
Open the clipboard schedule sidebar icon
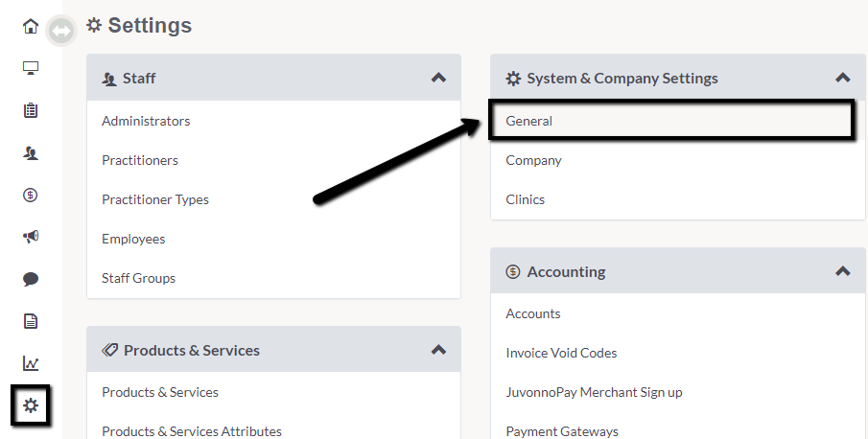click(31, 110)
